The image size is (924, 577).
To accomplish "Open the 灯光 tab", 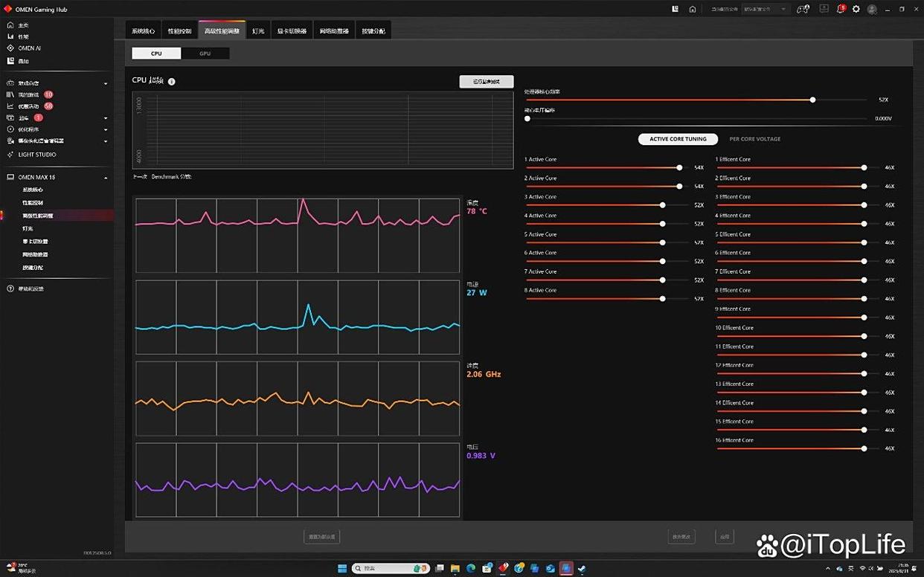I will point(258,31).
